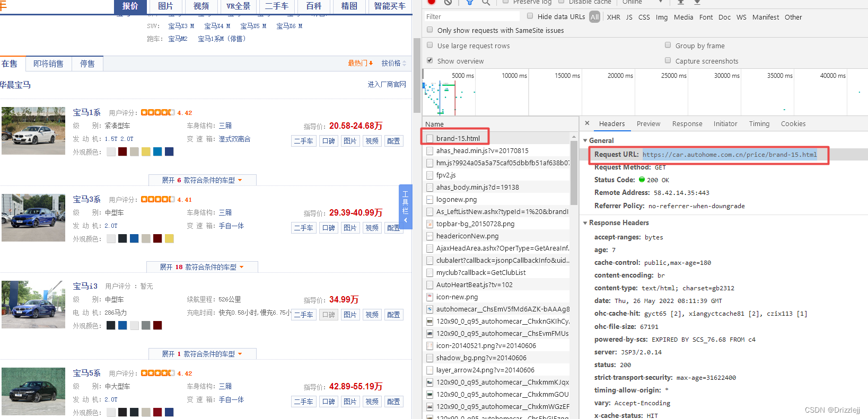This screenshot has height=419, width=868.
Task: Switch to the Response tab
Action: (687, 123)
